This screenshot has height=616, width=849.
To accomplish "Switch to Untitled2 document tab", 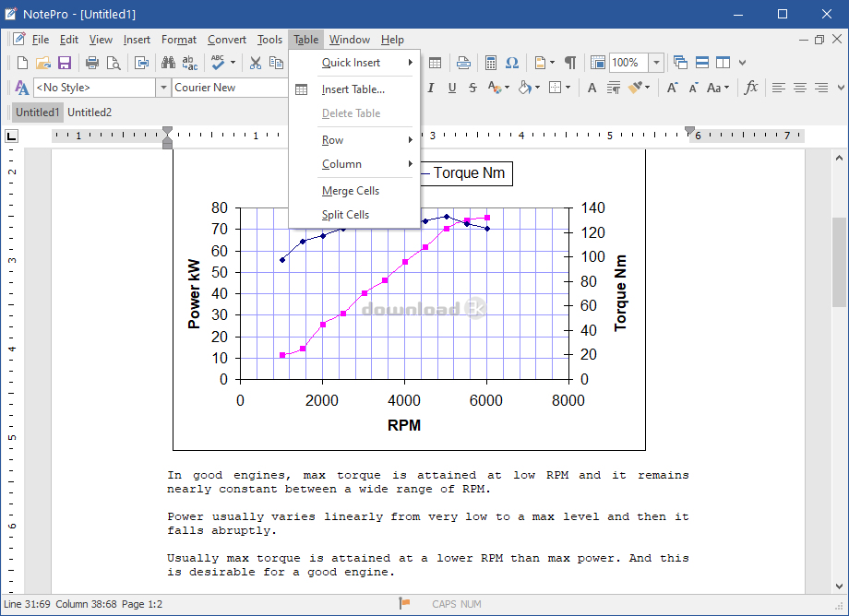I will [x=90, y=113].
